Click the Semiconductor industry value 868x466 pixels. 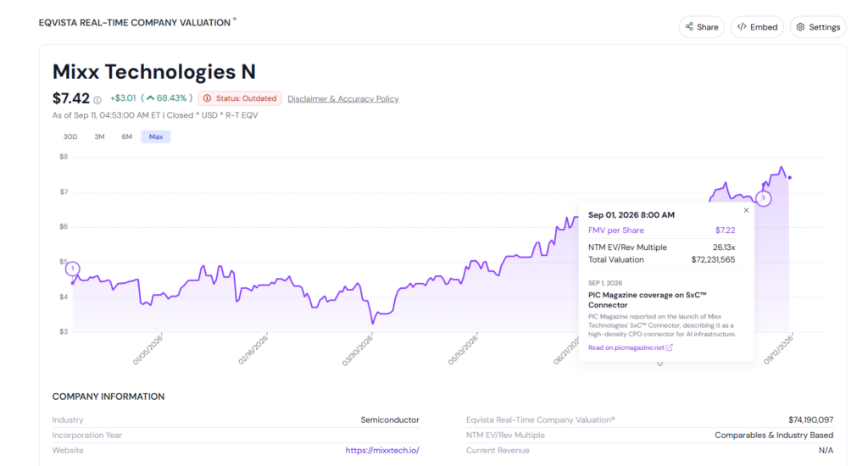(390, 420)
